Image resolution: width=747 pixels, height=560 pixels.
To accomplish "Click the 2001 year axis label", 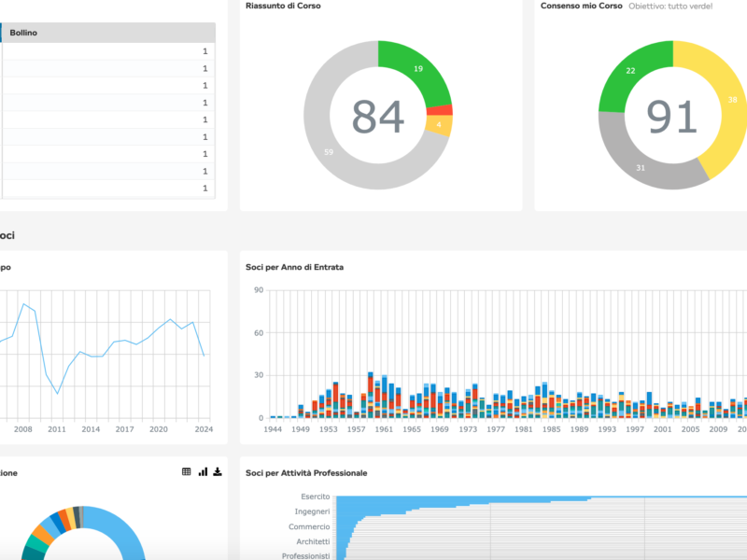I will click(663, 429).
